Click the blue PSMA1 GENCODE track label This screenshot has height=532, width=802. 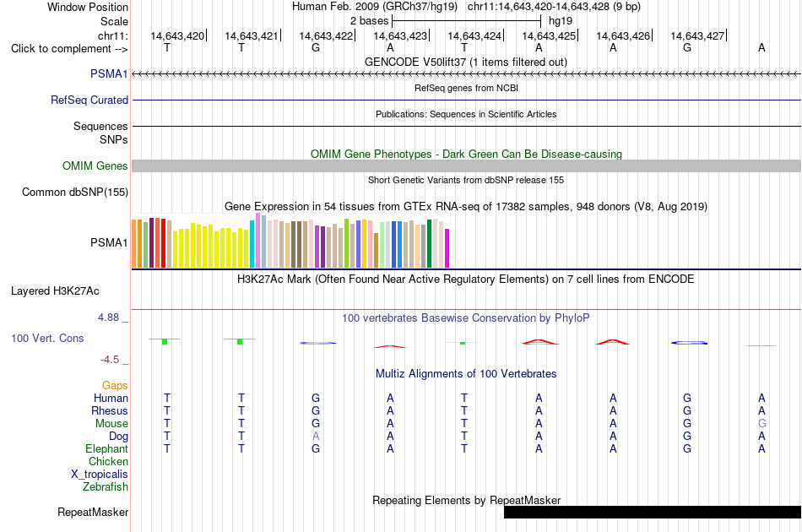109,74
